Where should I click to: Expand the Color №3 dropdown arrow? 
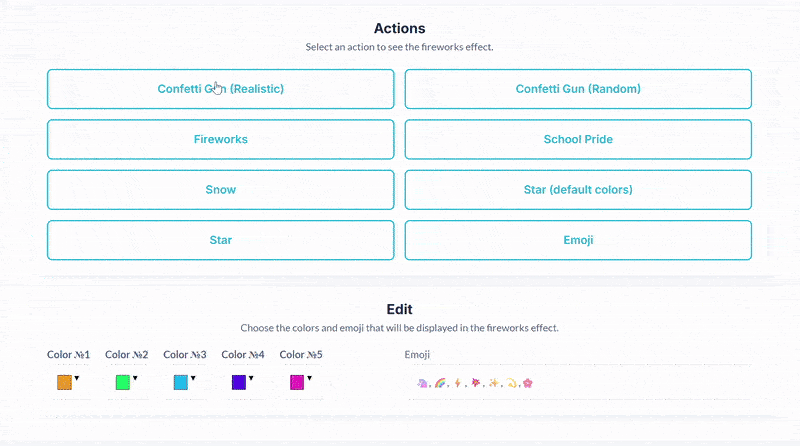(x=193, y=378)
